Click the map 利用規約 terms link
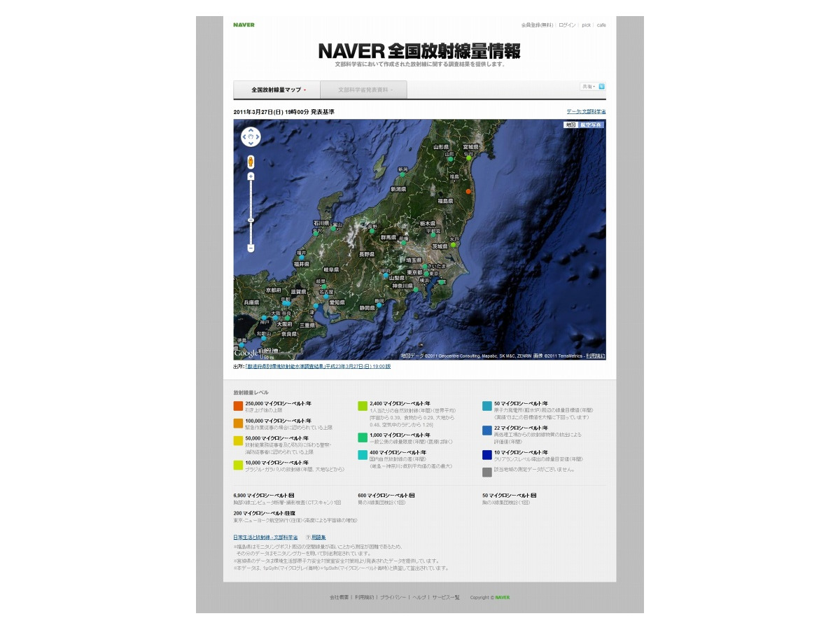This screenshot has width=840, height=630. click(595, 356)
